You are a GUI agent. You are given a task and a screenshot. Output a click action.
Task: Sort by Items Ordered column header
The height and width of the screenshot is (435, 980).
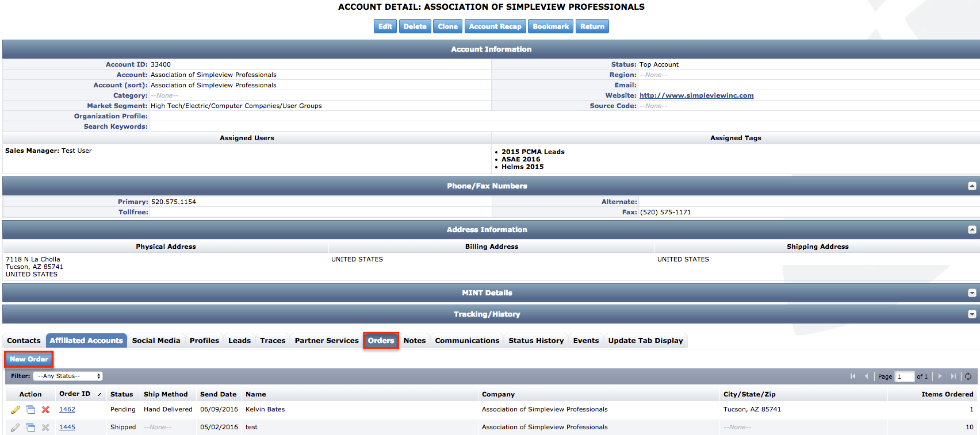(947, 395)
